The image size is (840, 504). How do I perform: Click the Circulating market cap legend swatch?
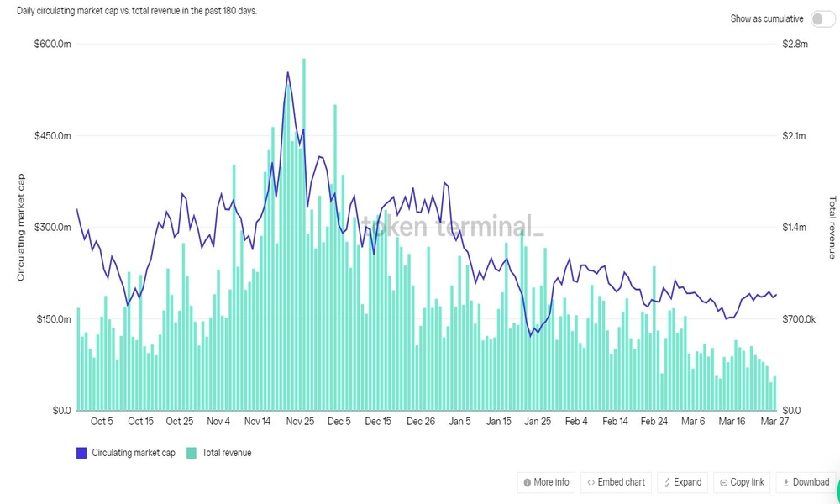(x=81, y=453)
